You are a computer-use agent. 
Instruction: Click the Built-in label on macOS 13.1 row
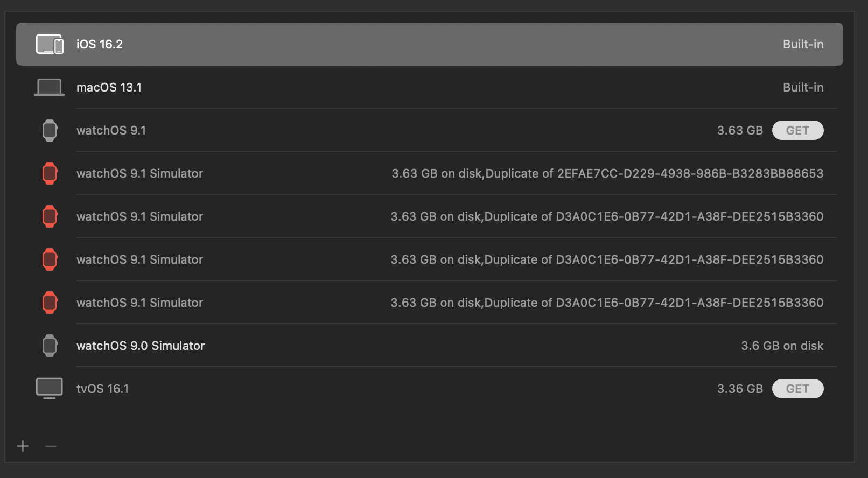(x=803, y=87)
